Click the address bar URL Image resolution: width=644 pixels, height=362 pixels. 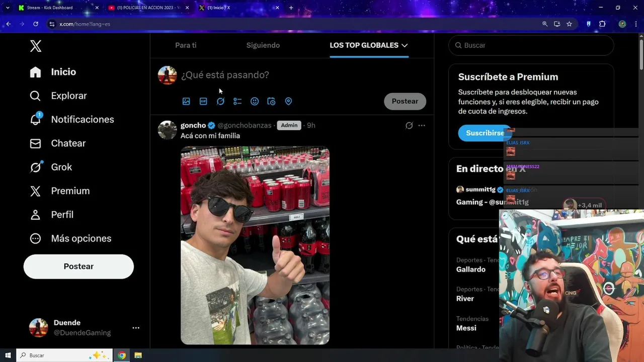click(85, 24)
